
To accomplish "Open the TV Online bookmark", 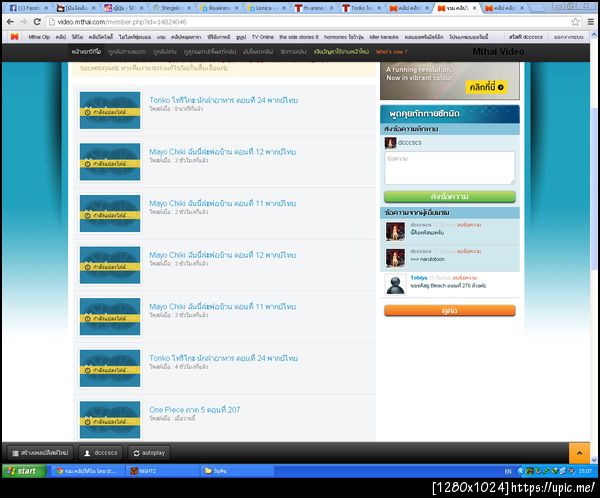I will 262,37.
